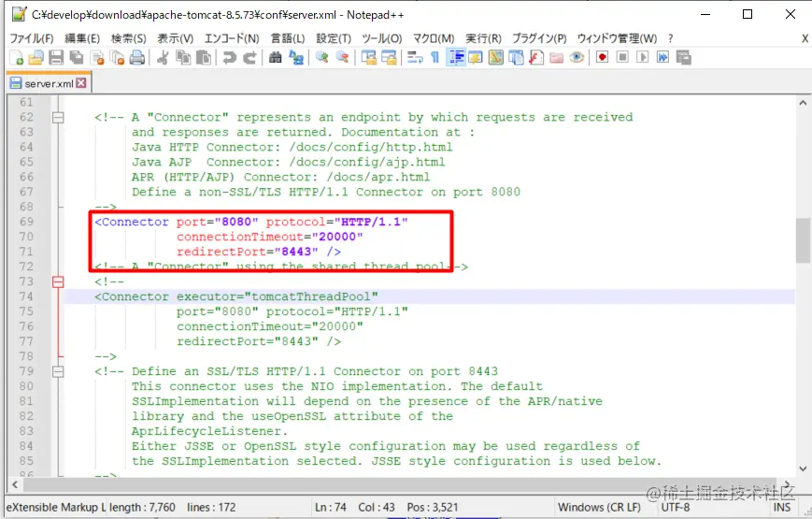
Task: Click the Playback macro icon
Action: click(643, 58)
